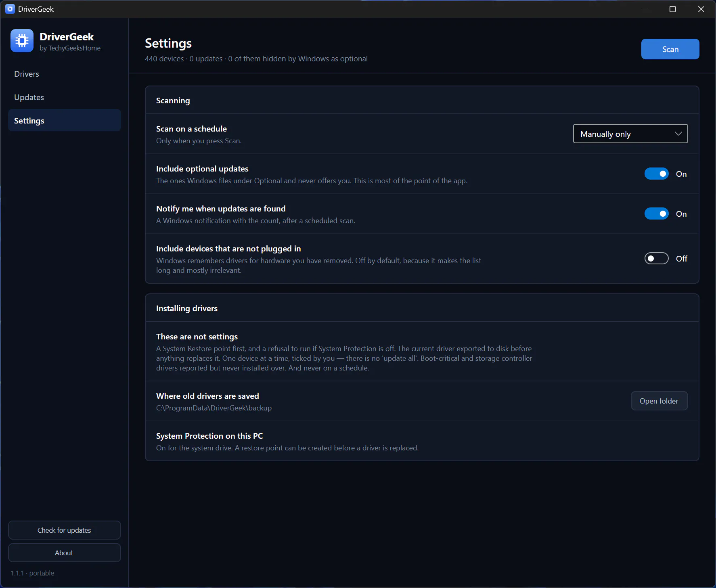Open the old drivers backup folder
This screenshot has width=716, height=588.
pyautogui.click(x=659, y=401)
